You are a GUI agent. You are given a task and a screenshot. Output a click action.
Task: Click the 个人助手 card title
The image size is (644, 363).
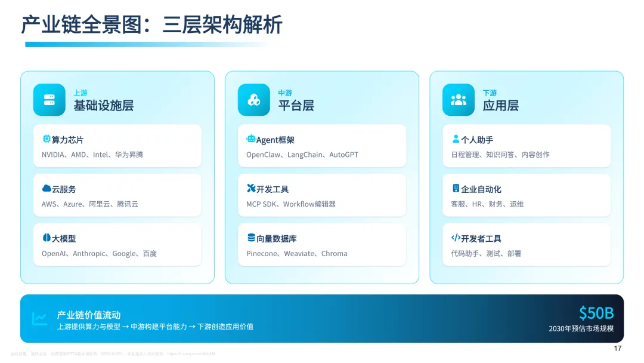click(477, 140)
